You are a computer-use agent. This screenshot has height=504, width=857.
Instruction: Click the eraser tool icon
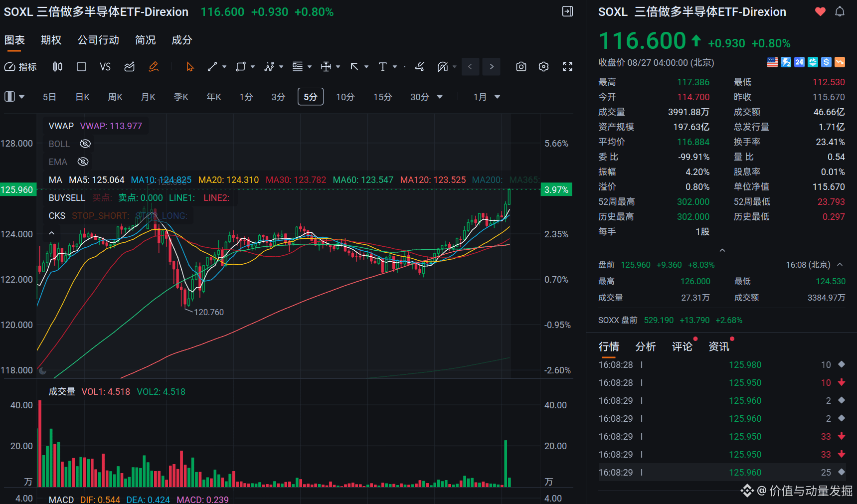click(x=420, y=67)
